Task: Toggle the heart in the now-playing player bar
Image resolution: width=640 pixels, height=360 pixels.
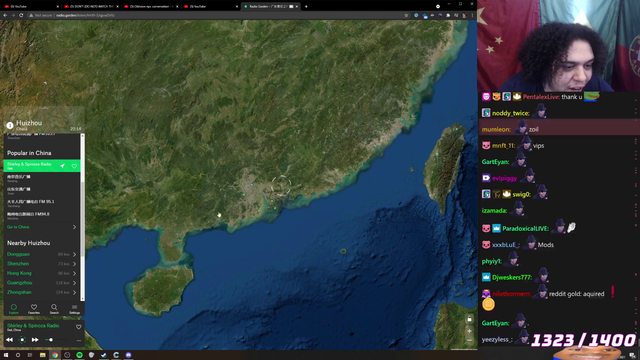Action: tap(78, 327)
